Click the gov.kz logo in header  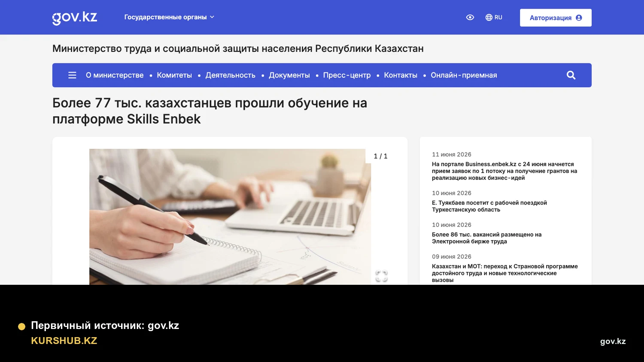click(75, 18)
